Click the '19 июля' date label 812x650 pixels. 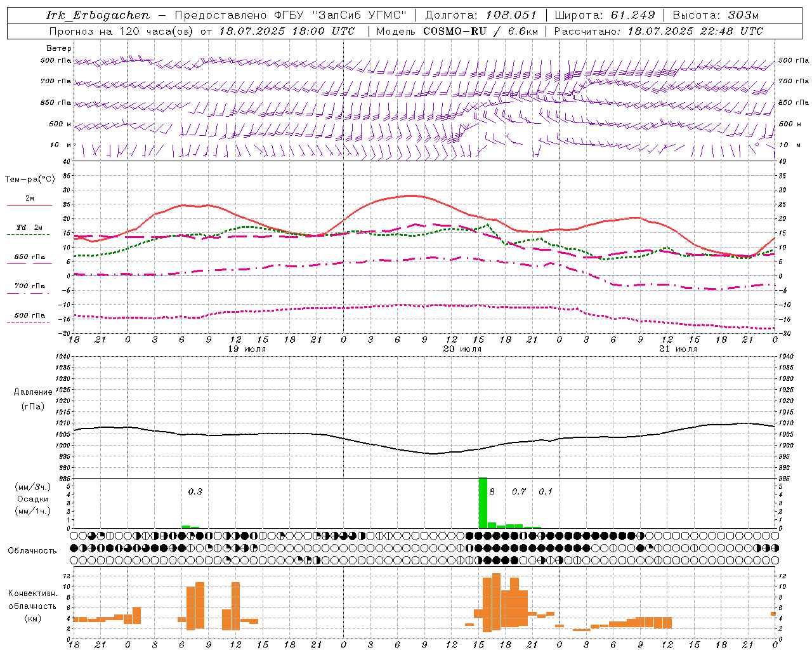[247, 349]
